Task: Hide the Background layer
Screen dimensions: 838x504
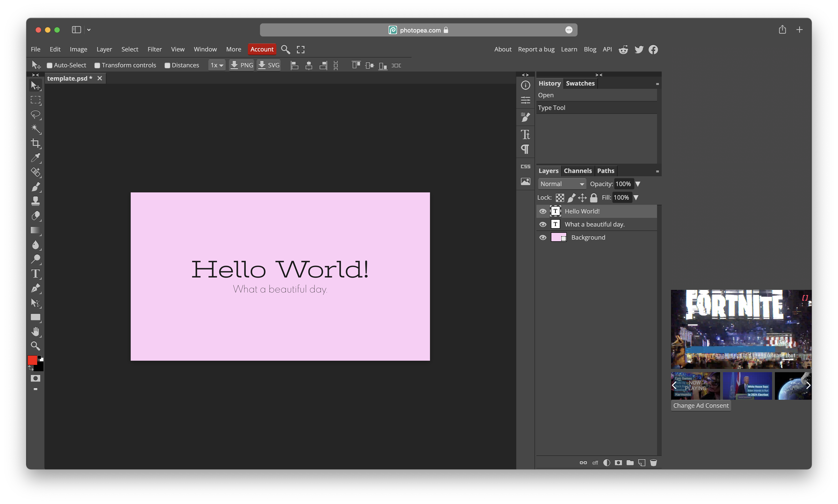Action: [542, 238]
